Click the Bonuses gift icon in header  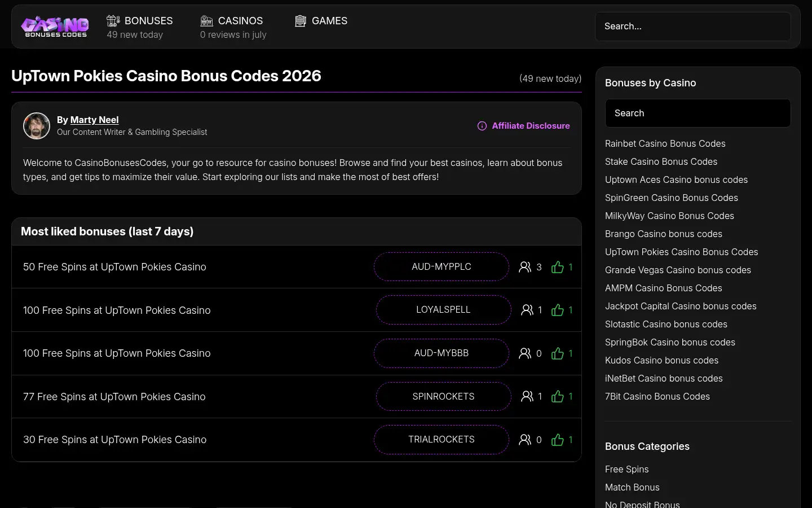click(113, 21)
